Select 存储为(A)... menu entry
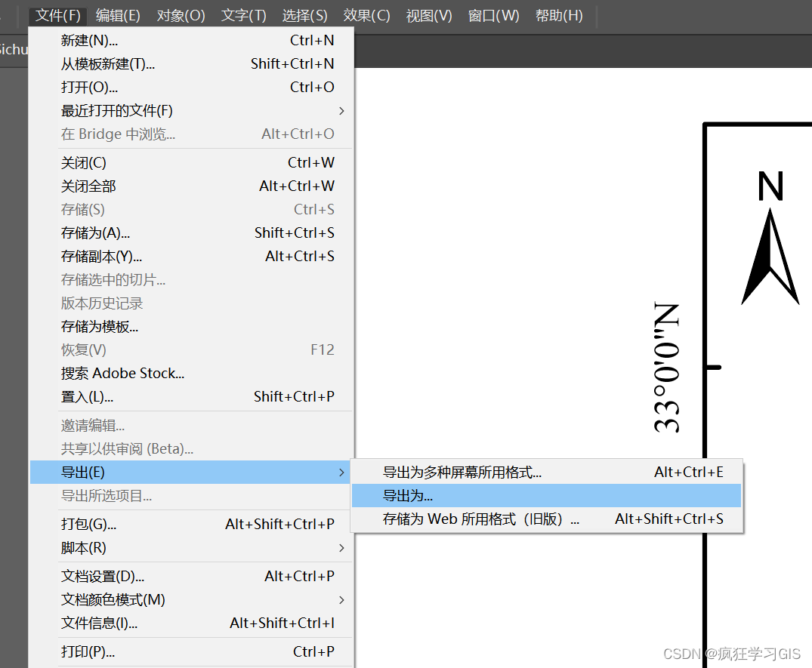 pos(95,233)
